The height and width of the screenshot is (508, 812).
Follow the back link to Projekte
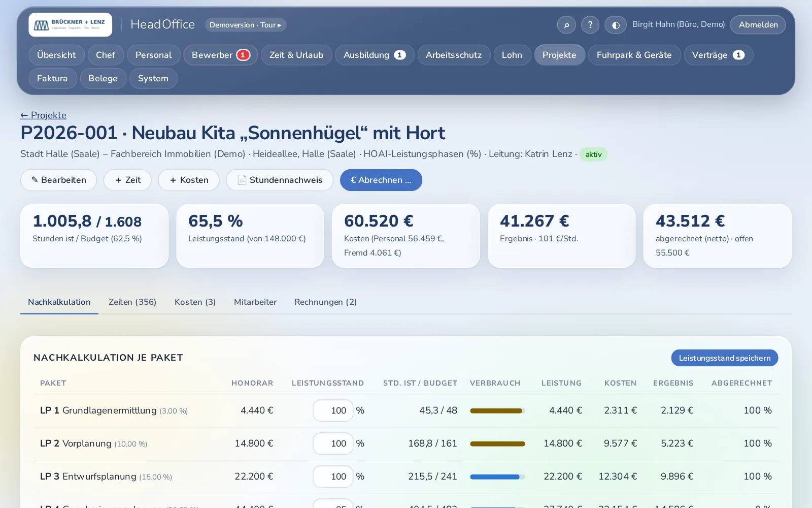point(43,115)
